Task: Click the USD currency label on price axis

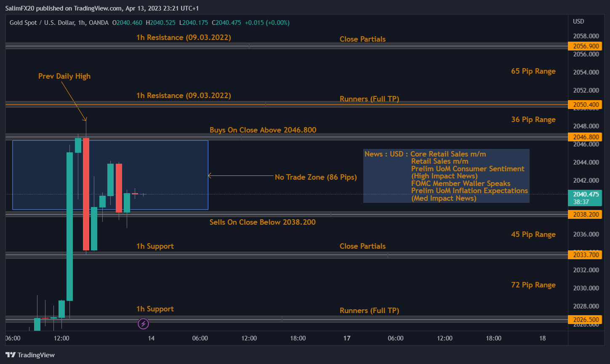Action: pyautogui.click(x=578, y=21)
